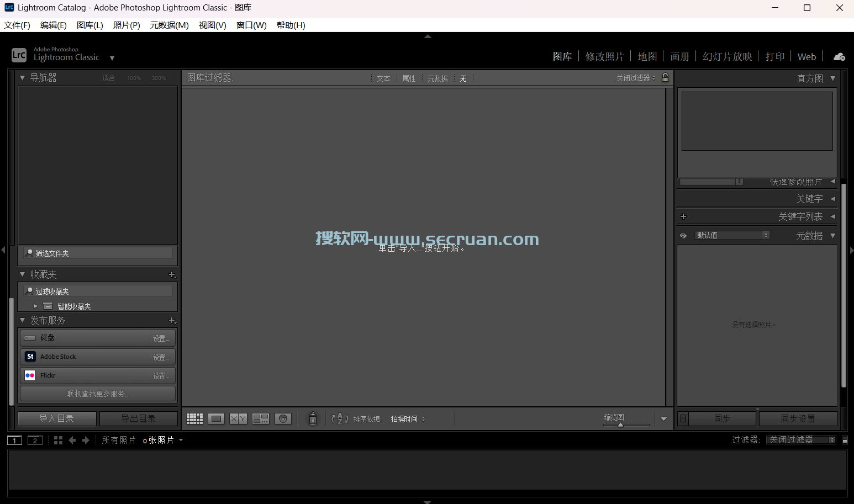Click 联机查找更多服务 button
Viewport: 854px width, 504px height.
point(98,394)
